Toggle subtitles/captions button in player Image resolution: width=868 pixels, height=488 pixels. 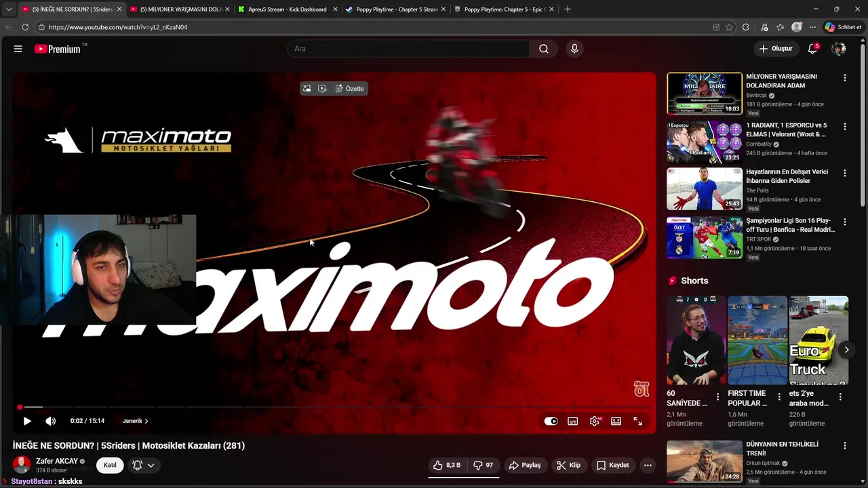coord(573,421)
